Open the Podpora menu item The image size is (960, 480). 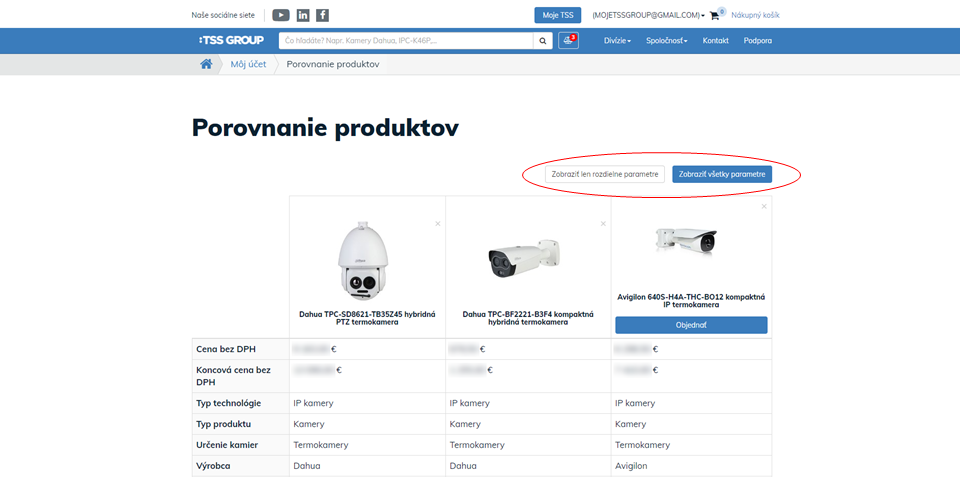757,41
